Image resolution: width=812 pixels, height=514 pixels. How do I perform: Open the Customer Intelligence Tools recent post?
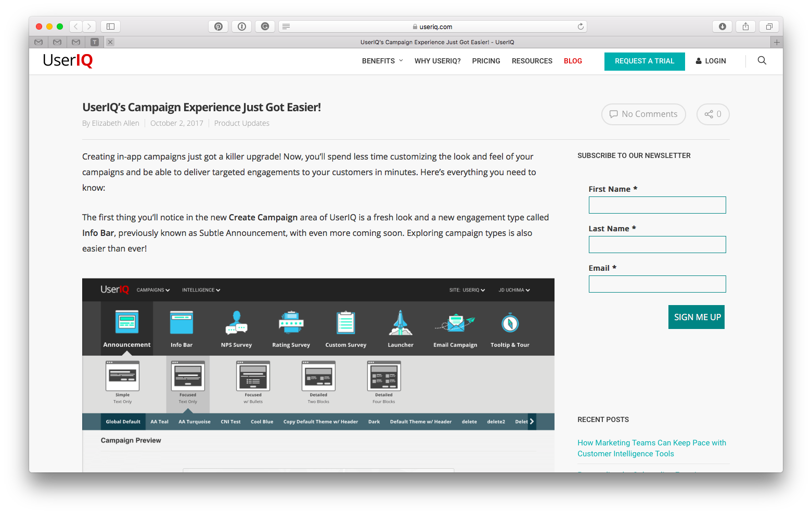[x=651, y=448]
